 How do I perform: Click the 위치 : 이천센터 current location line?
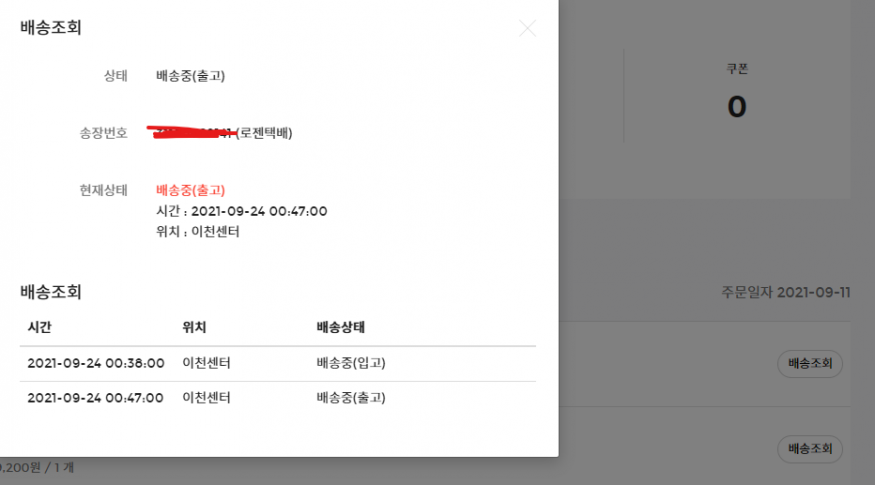point(198,232)
